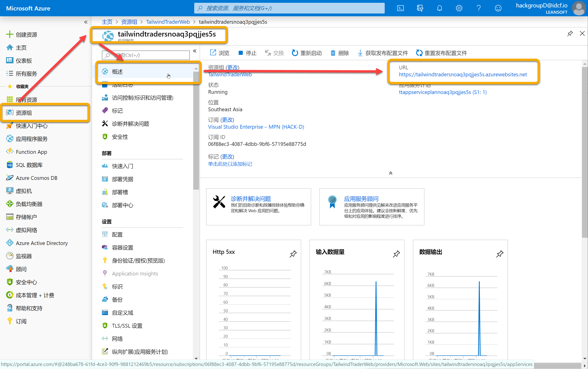This screenshot has width=588, height=369.
Task: Collapse the main left sidebar
Action: tap(86, 22)
